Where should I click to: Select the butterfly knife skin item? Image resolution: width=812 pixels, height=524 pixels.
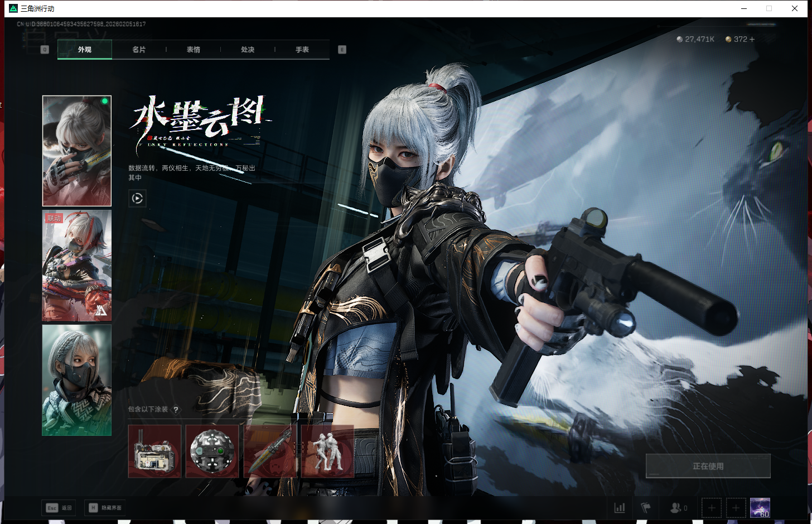point(270,451)
